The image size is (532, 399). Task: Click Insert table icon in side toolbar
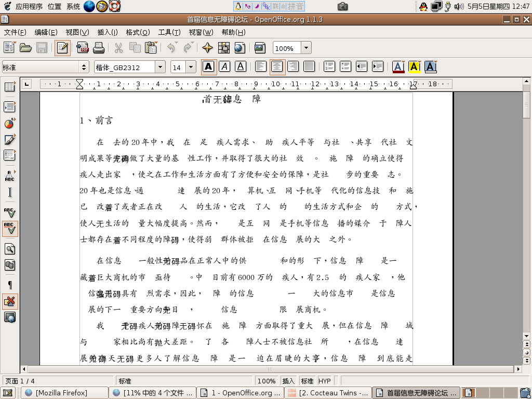click(x=10, y=87)
